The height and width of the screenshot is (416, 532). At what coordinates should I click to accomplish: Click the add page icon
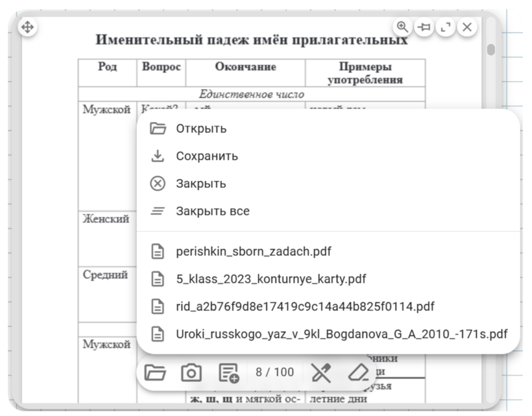pos(229,373)
